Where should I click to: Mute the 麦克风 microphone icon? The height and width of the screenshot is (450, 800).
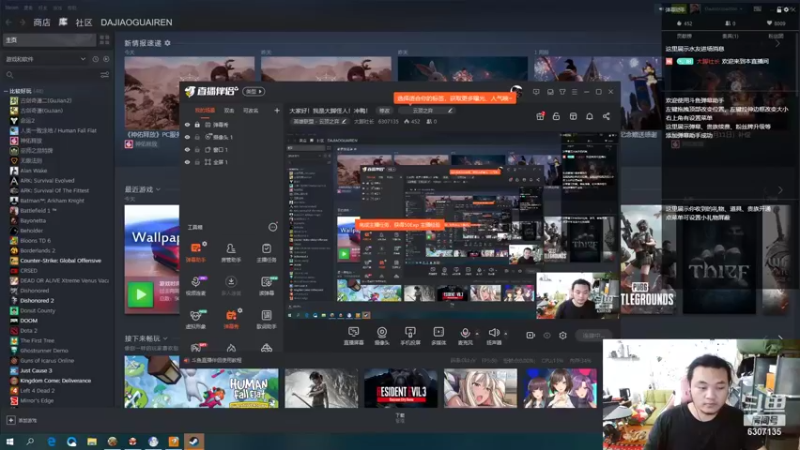pos(465,333)
